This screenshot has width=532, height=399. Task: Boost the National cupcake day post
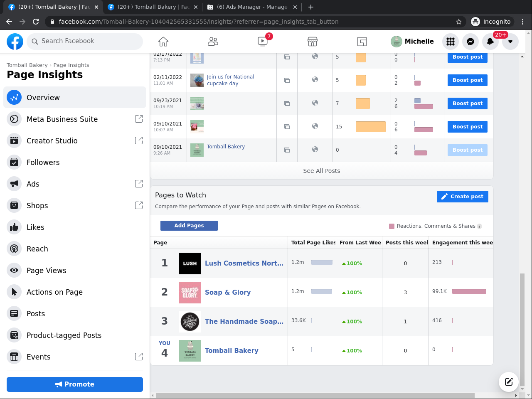[x=468, y=80]
